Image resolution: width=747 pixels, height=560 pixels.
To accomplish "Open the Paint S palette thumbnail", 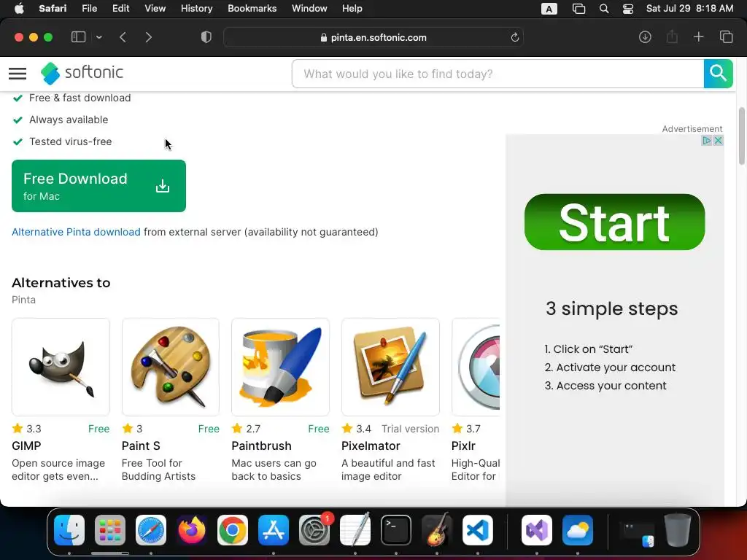I will [x=171, y=367].
